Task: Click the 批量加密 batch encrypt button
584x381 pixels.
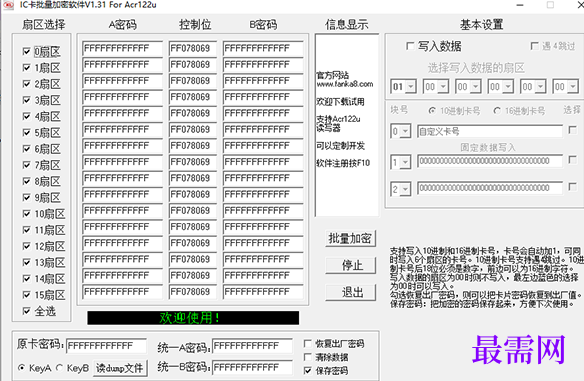Action: coord(350,238)
